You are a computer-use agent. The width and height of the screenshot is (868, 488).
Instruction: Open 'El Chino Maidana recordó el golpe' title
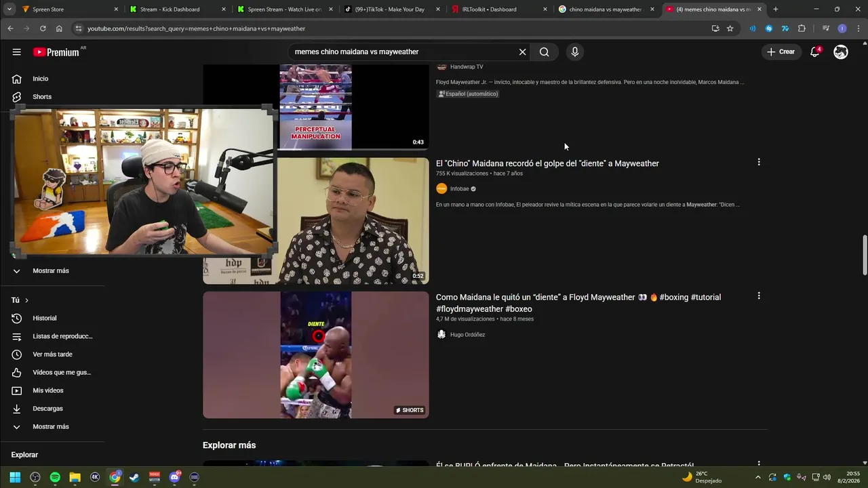pyautogui.click(x=547, y=163)
